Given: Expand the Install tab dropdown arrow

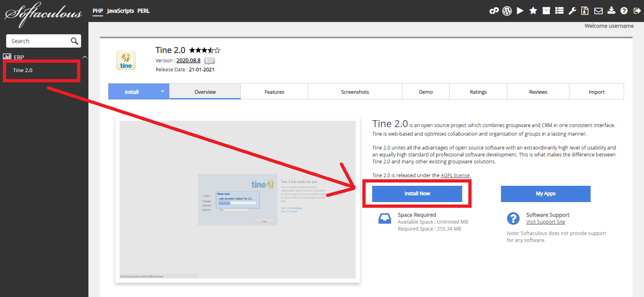Looking at the screenshot, I should click(163, 92).
